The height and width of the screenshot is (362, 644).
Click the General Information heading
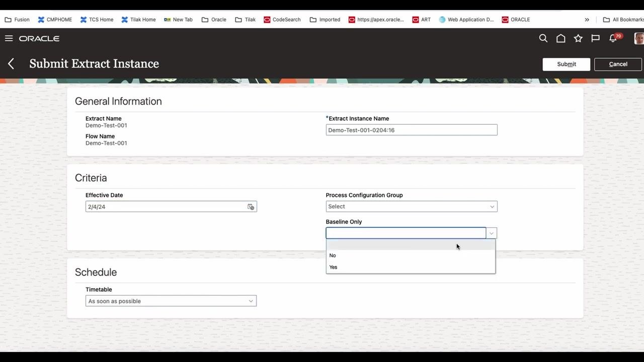[118, 102]
